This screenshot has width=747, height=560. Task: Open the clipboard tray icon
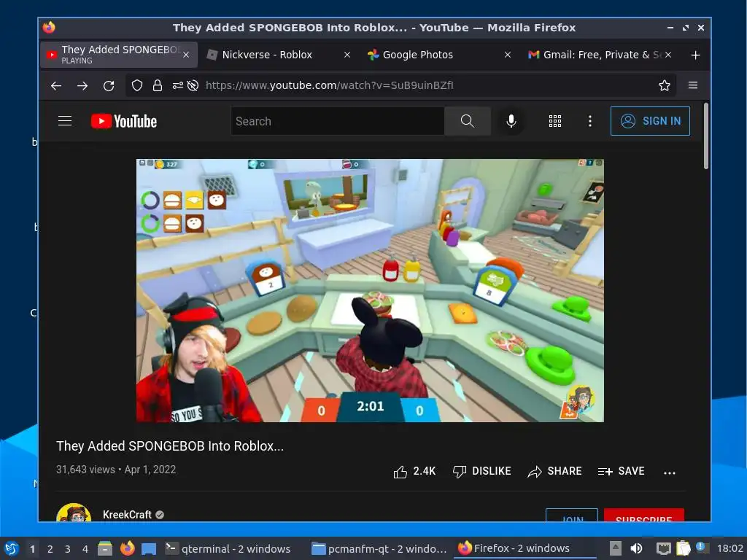click(x=683, y=548)
